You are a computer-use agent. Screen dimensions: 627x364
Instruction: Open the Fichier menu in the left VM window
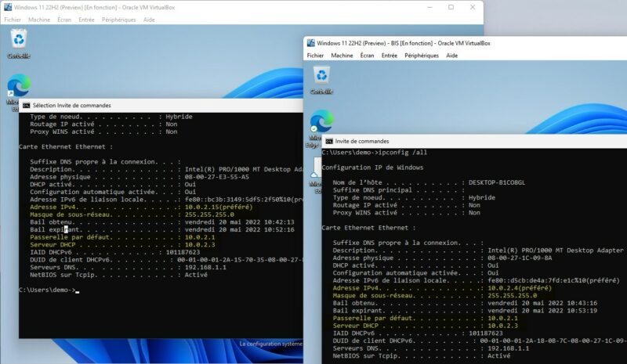point(13,20)
